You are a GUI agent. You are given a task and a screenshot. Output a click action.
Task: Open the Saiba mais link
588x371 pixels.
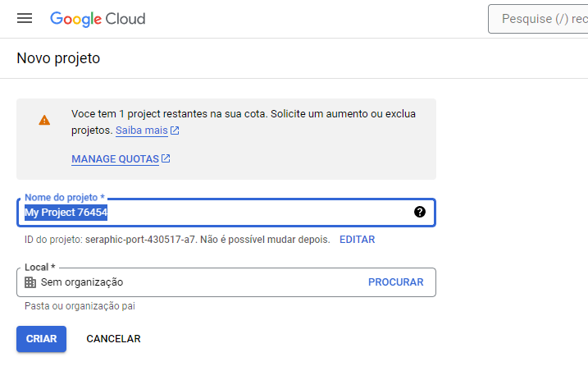click(x=141, y=131)
